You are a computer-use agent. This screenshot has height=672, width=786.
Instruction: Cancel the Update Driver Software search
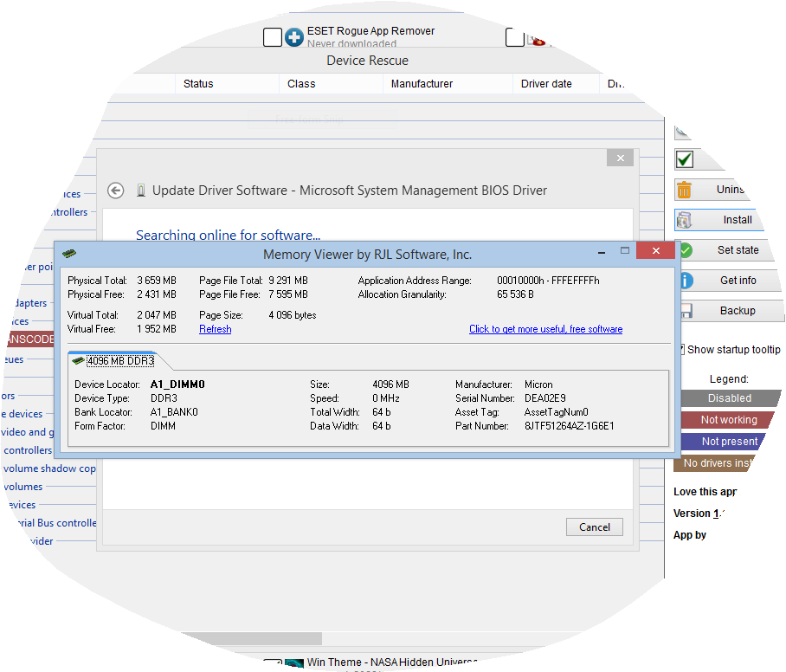click(x=595, y=527)
